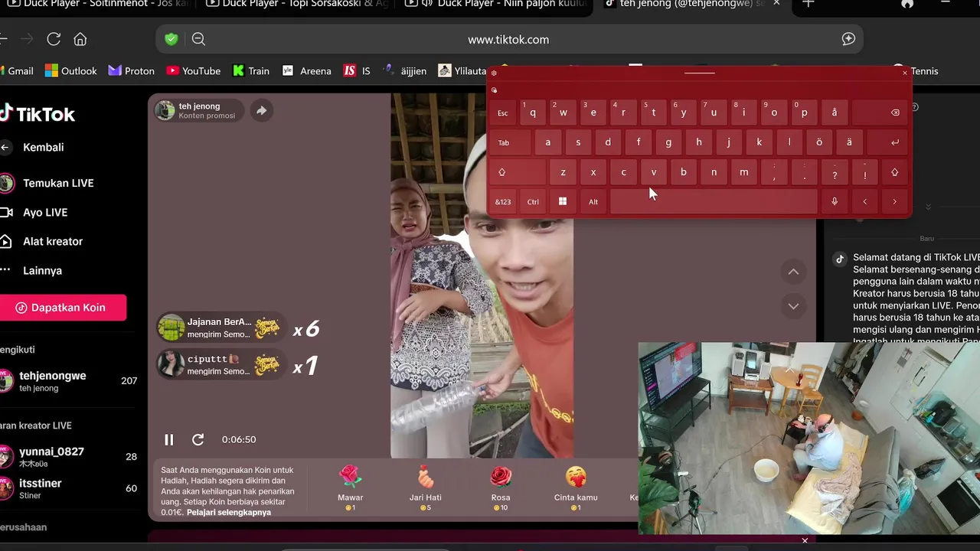The height and width of the screenshot is (551, 980).
Task: Open the yunnai_0827 recommended LIVE creator
Action: point(69,456)
